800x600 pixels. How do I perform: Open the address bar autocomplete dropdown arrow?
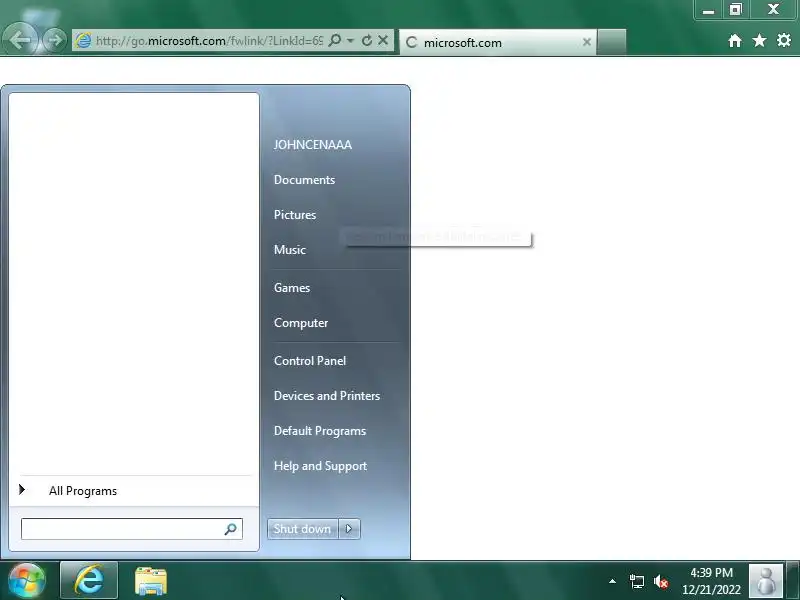(x=351, y=40)
